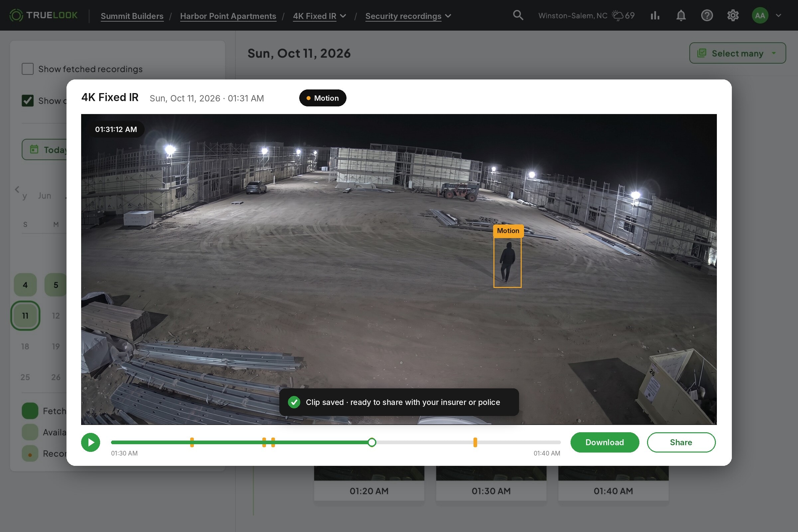Viewport: 798px width, 532px height.
Task: Click the AA user avatar
Action: tap(760, 15)
